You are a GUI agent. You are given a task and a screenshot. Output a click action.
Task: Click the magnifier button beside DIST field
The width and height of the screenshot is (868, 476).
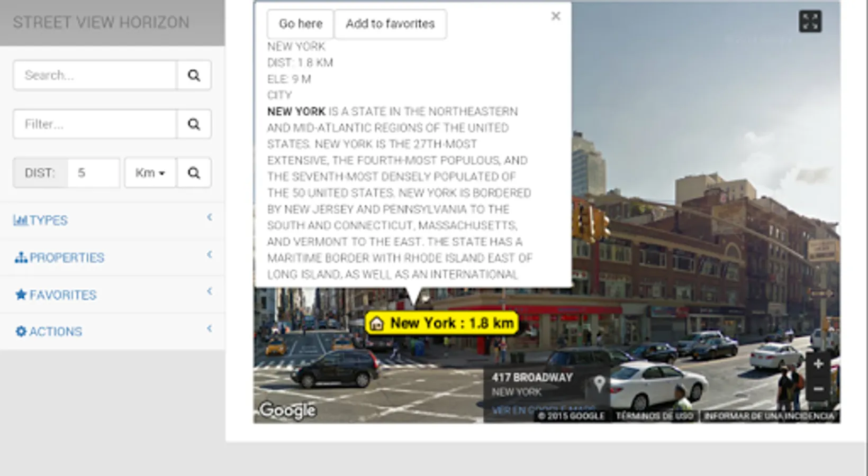coord(194,172)
